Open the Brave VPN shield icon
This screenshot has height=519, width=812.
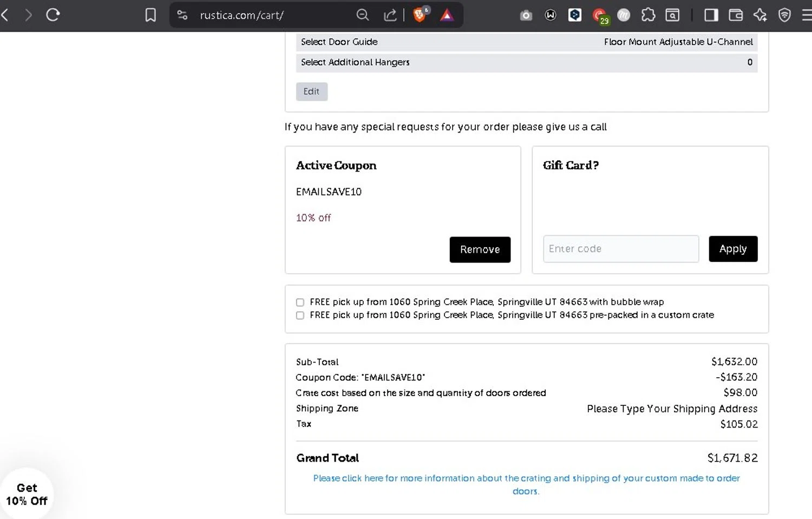784,15
